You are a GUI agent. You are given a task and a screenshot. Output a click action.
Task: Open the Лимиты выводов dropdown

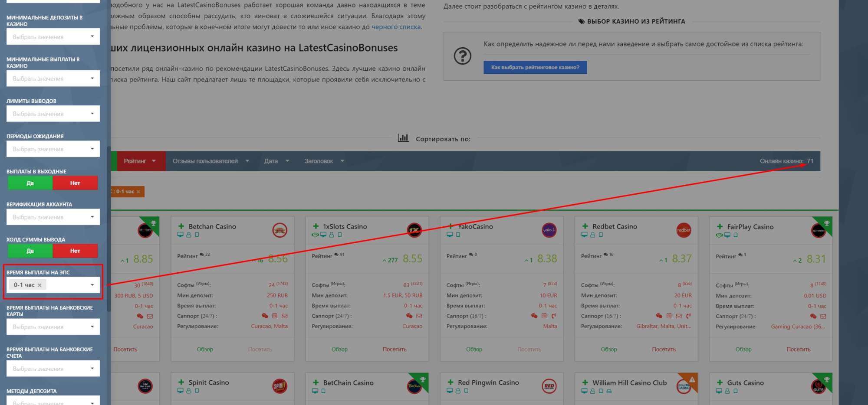coord(53,114)
